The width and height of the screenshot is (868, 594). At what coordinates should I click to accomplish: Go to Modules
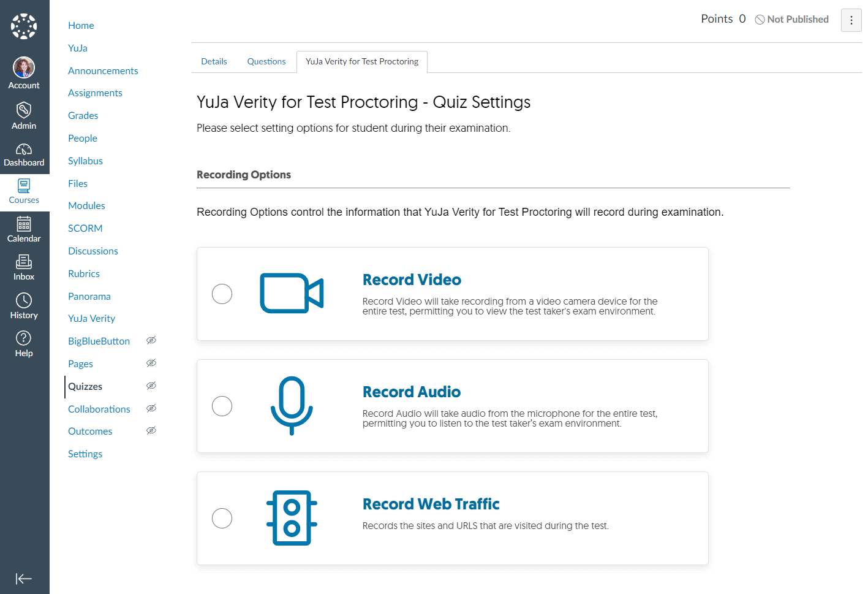tap(86, 205)
